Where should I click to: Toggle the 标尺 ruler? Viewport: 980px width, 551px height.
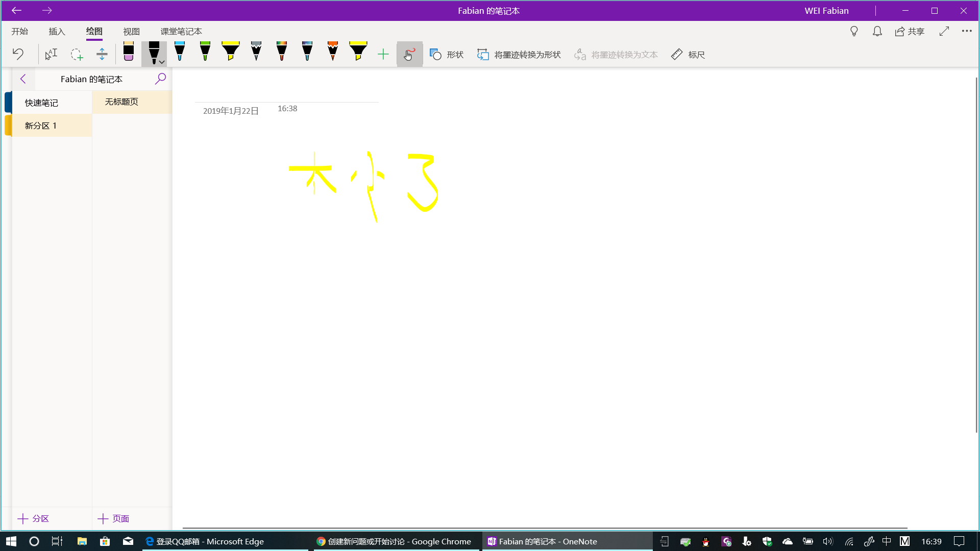point(688,54)
